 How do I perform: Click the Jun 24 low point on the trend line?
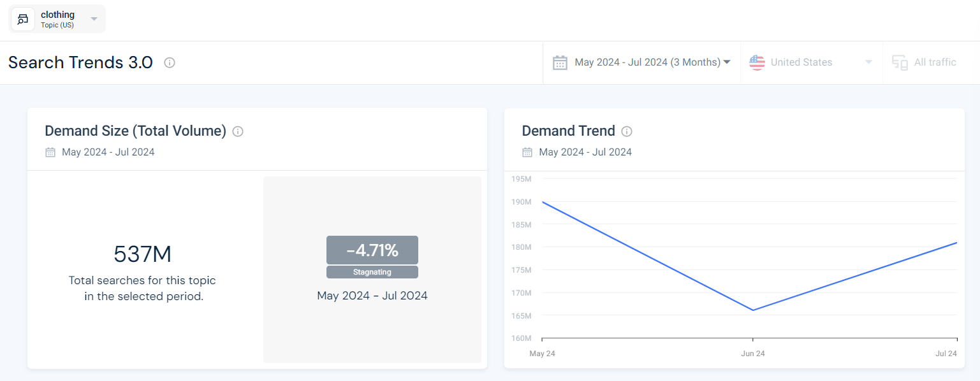[x=753, y=309]
